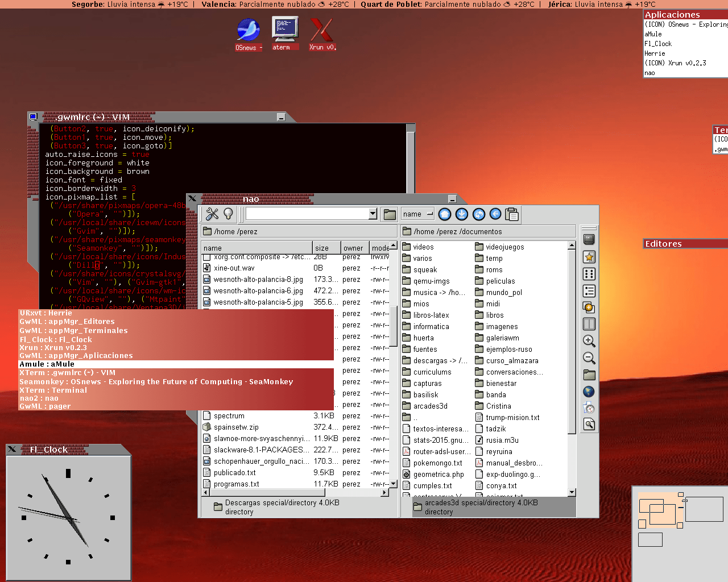Choose 'XTerm : Terminal' from window list
This screenshot has height=582, width=728.
click(53, 390)
